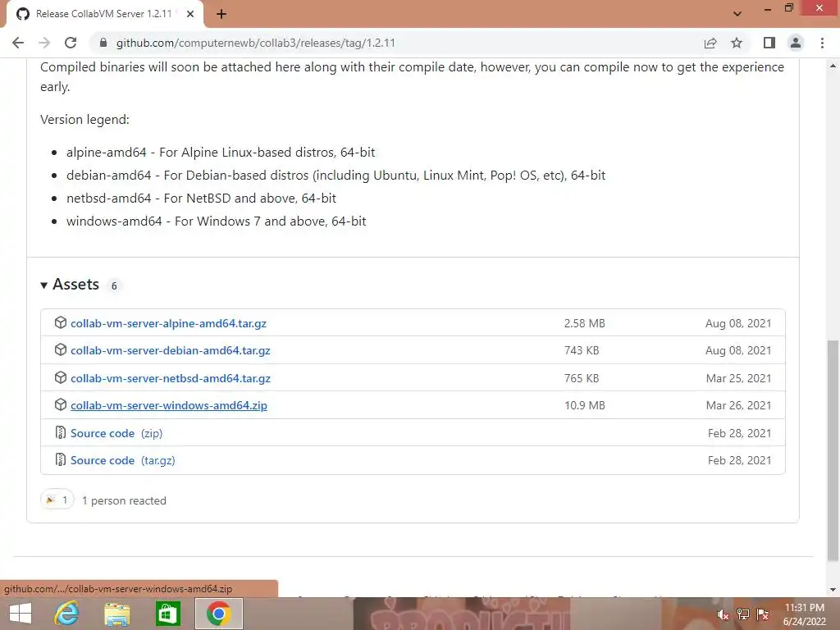Click the package icon for windows asset
Screen dimensions: 840x630
click(x=61, y=405)
